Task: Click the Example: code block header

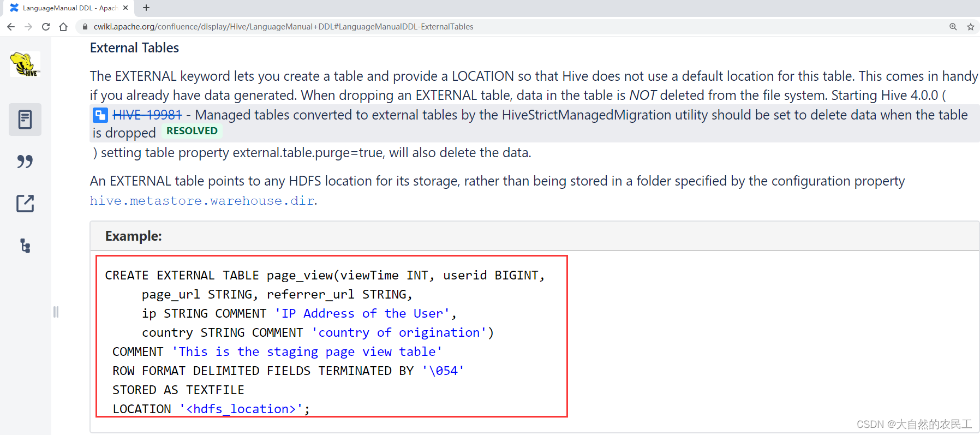Action: [x=534, y=236]
